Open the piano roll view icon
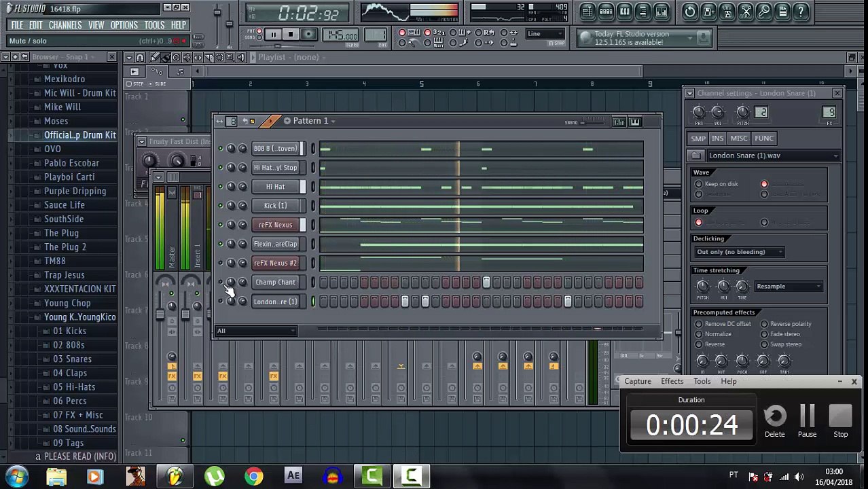This screenshot has height=489, width=868. 624,12
